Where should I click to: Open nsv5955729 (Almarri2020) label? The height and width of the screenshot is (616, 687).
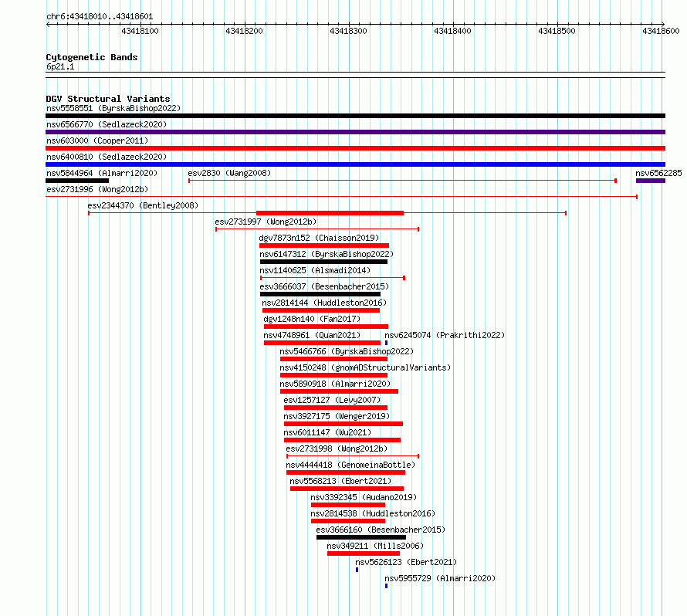[x=440, y=578]
